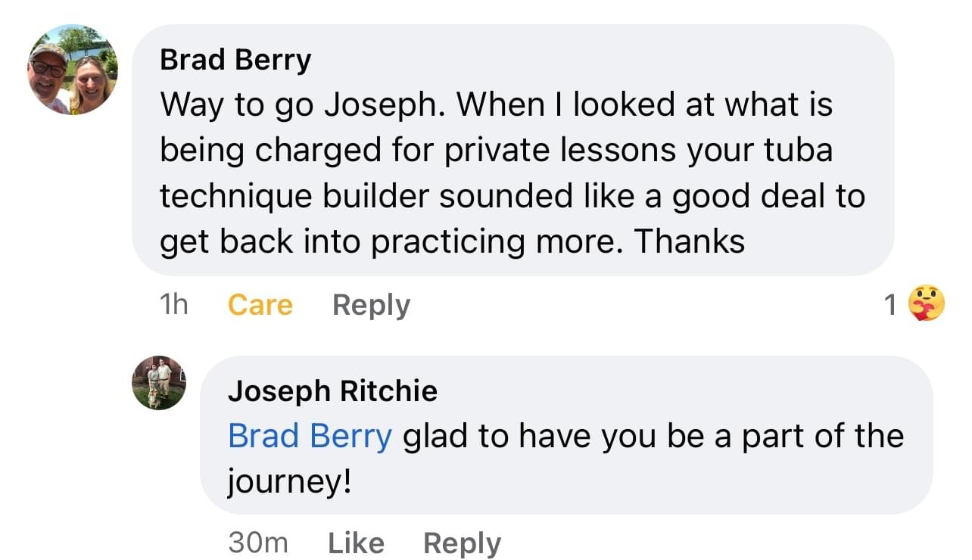The image size is (972, 560).
Task: Reply to Brad Berry's comment
Action: (x=371, y=305)
